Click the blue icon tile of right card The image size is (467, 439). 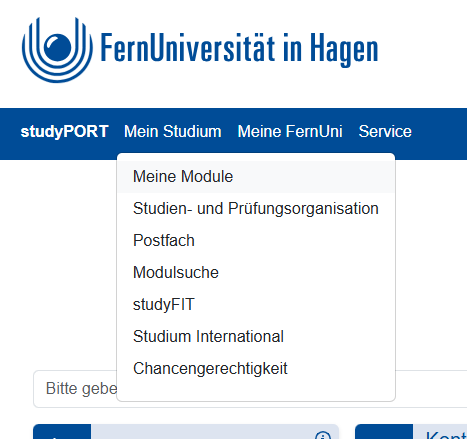[384, 432]
